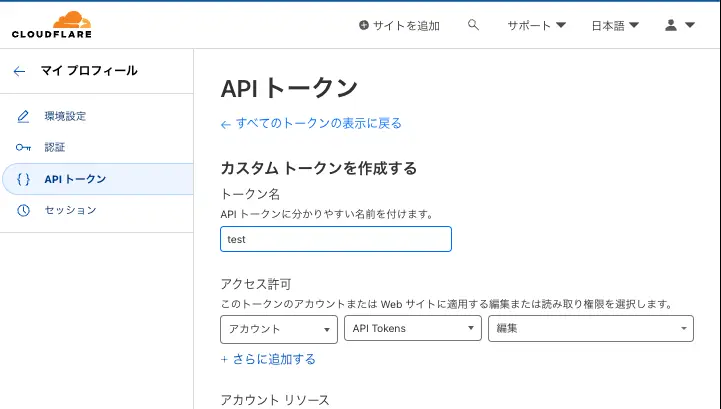
Task: Open the 日本語 language selector
Action: coord(615,25)
